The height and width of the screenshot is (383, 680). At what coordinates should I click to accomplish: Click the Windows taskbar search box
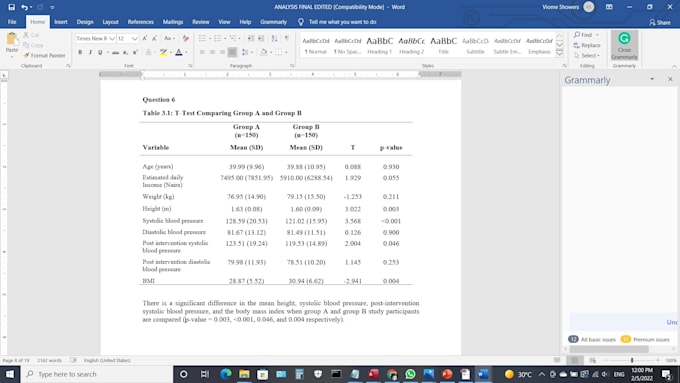pos(97,374)
